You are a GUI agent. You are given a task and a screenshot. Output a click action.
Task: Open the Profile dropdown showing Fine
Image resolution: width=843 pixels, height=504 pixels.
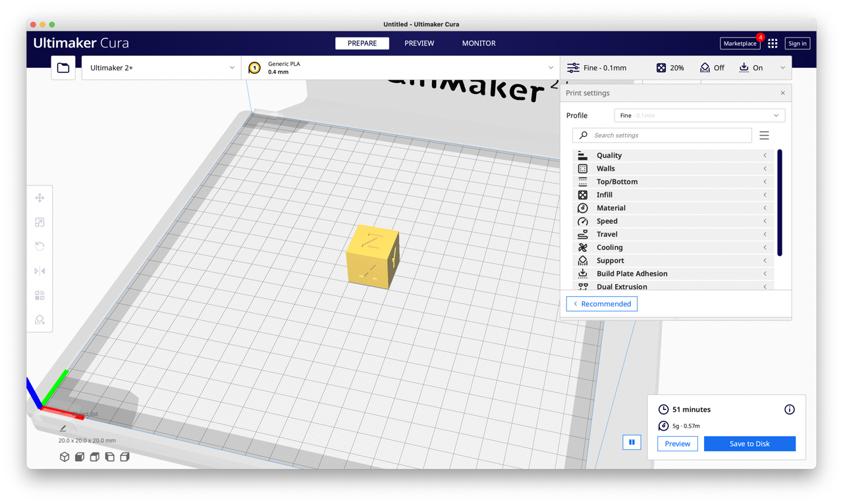tap(699, 115)
